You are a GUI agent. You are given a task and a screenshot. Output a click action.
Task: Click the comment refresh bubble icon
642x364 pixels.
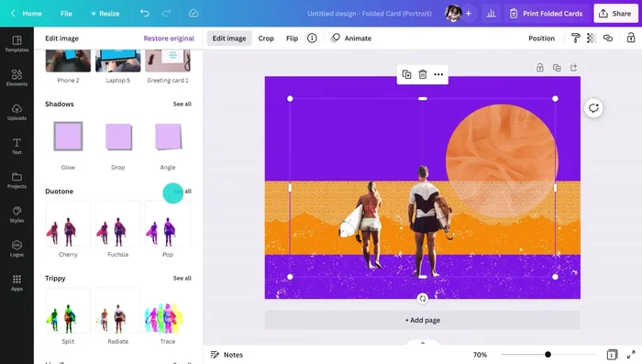pyautogui.click(x=593, y=108)
